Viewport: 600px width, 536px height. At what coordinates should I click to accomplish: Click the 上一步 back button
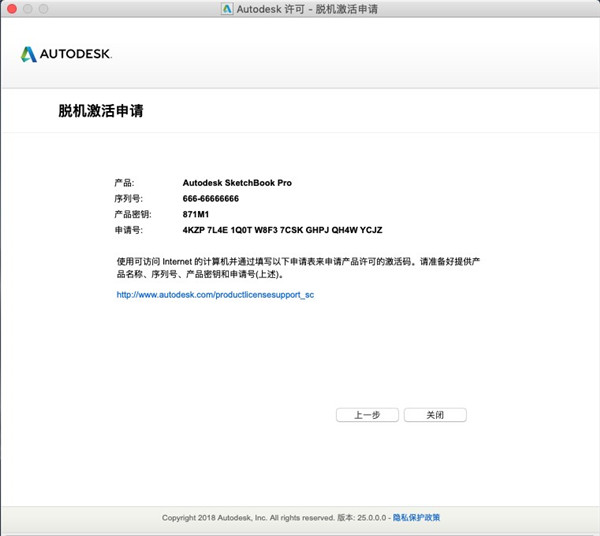click(x=367, y=415)
